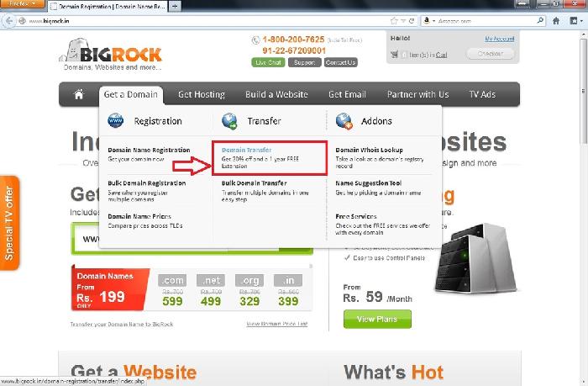Open the Partner with Us menu
Viewport: 588px width, 386px height.
(417, 95)
